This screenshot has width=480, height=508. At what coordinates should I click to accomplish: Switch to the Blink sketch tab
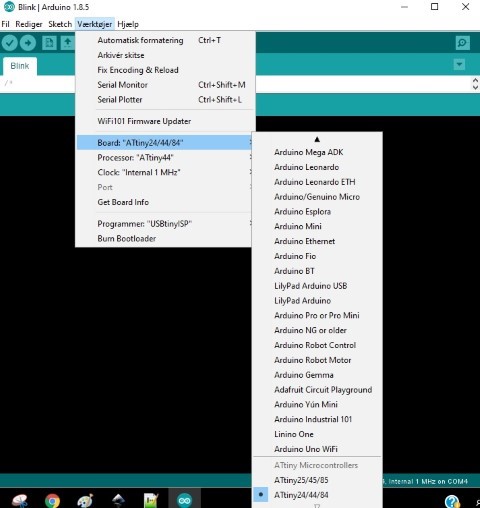20,66
